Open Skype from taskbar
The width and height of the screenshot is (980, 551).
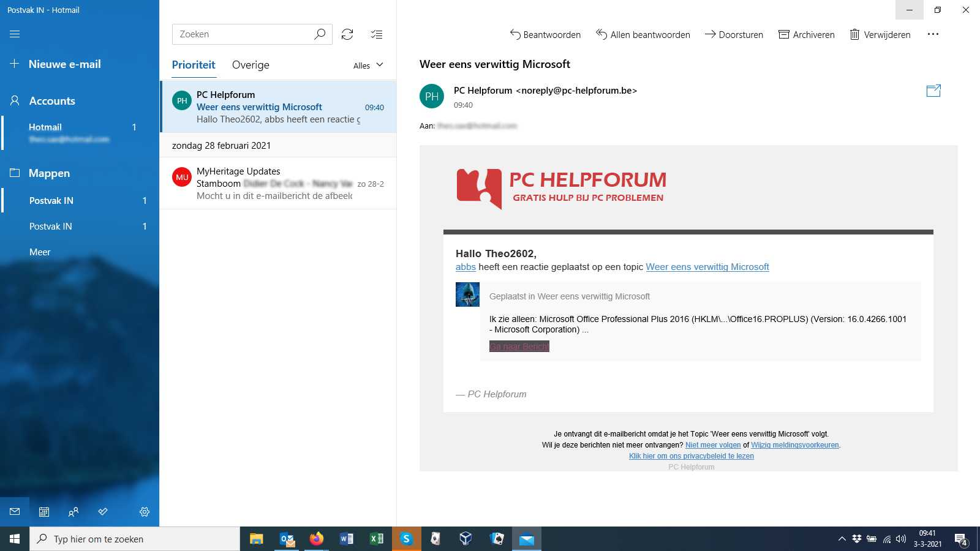(406, 539)
